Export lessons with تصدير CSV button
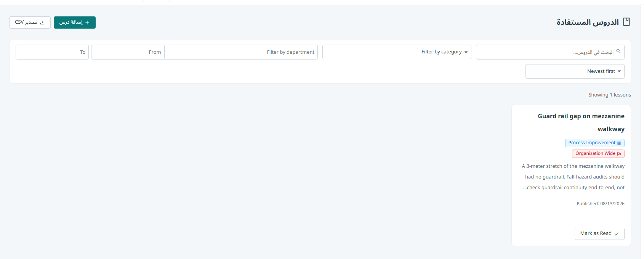Image resolution: width=644 pixels, height=259 pixels. click(x=30, y=23)
